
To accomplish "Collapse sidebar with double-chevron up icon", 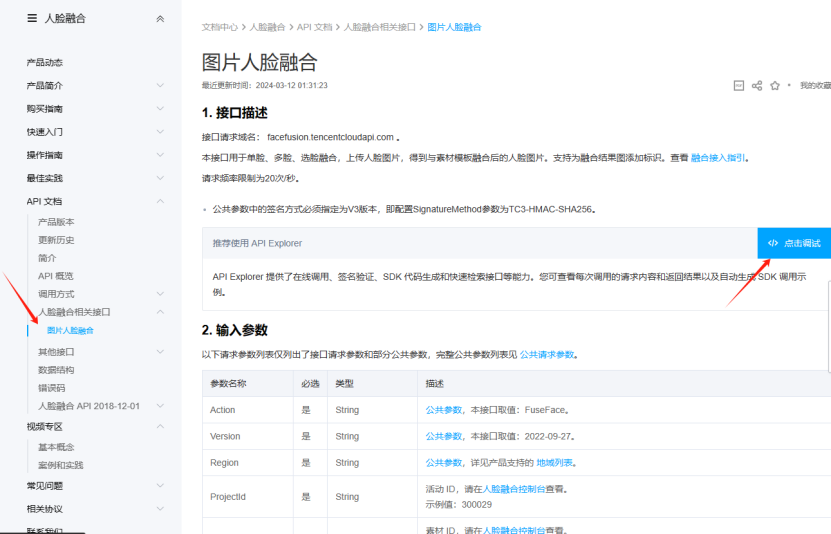I will click(160, 19).
